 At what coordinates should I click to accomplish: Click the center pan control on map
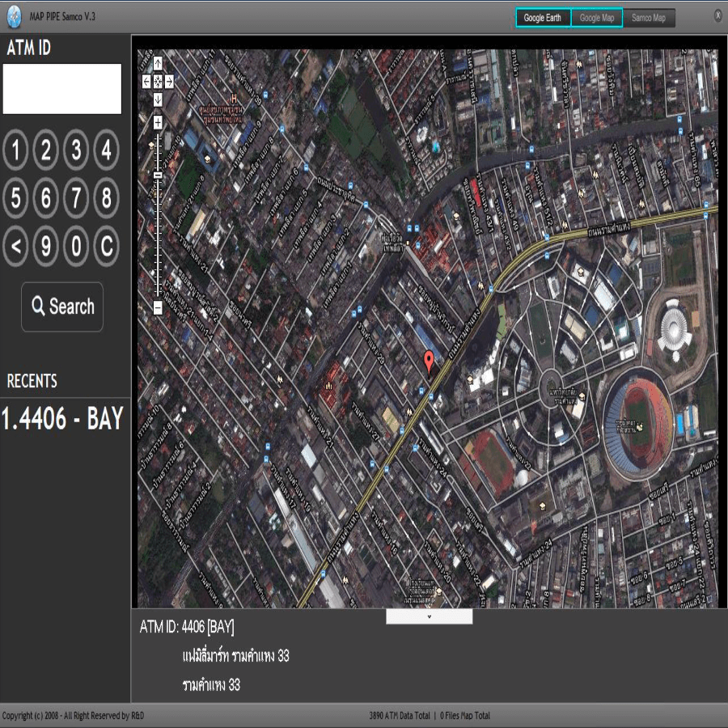(x=158, y=83)
